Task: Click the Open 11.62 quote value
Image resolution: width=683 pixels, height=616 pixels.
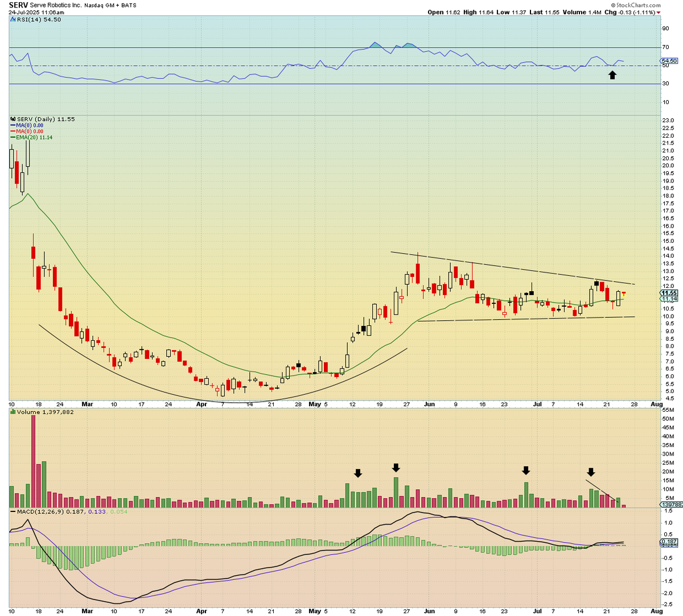Action: coord(443,12)
